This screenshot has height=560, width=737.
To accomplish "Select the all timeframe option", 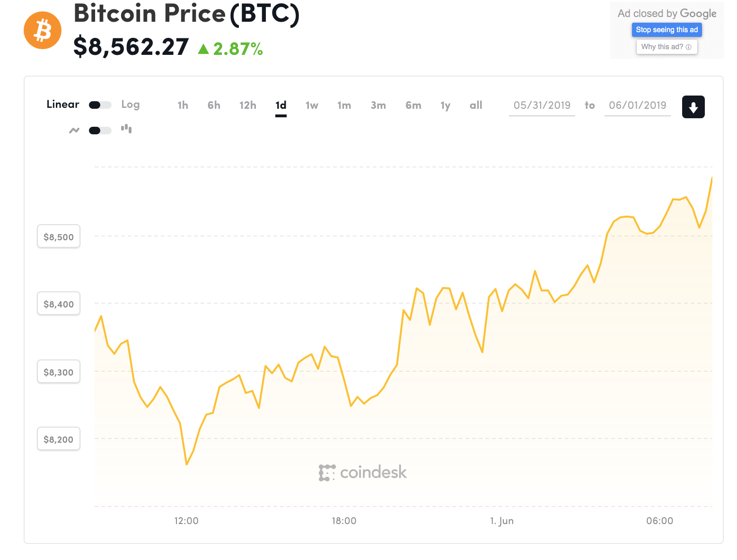I will tap(475, 105).
